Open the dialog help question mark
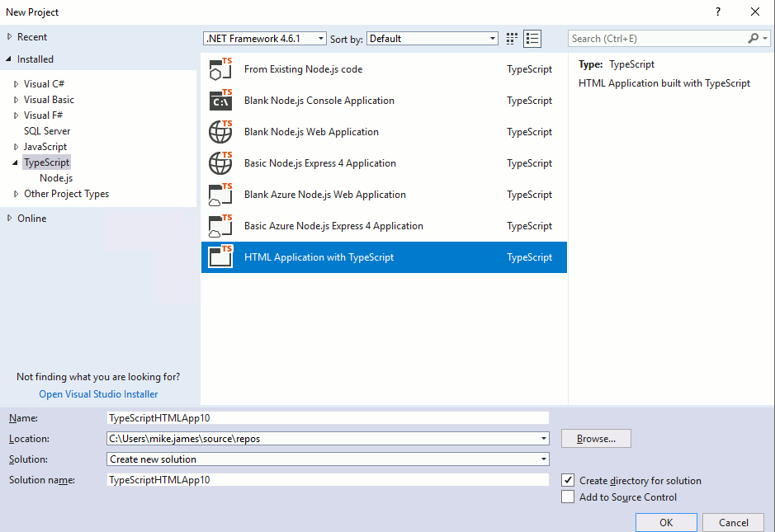Viewport: 775px width, 532px height. [x=718, y=12]
